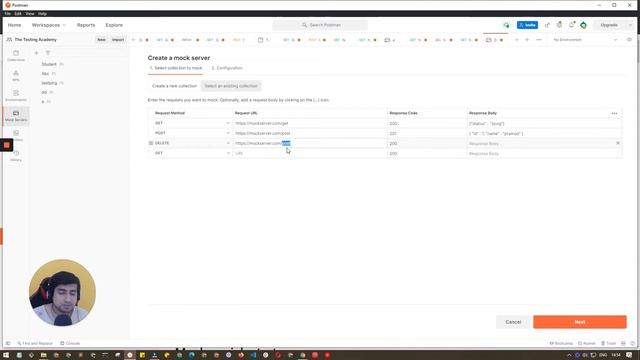Open the user avatar menu
Viewport: 640px width, 360px height.
(x=584, y=25)
